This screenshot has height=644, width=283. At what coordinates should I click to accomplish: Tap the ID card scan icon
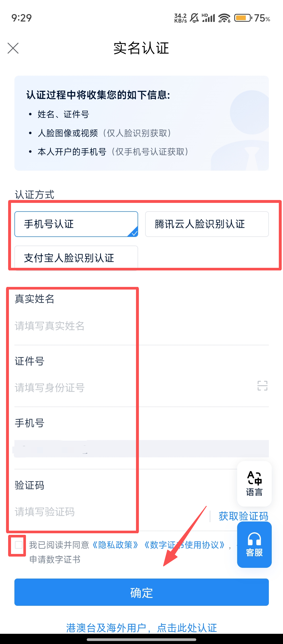tap(262, 386)
